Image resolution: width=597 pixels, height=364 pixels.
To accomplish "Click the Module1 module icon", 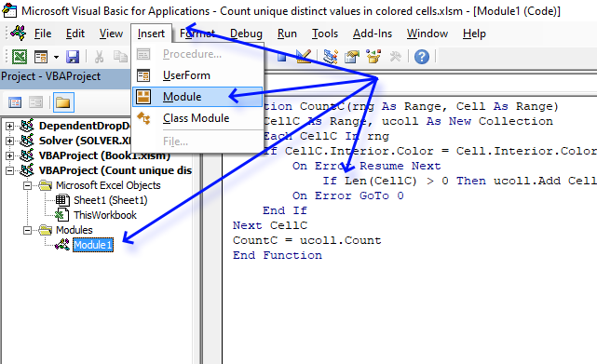I will (x=62, y=245).
